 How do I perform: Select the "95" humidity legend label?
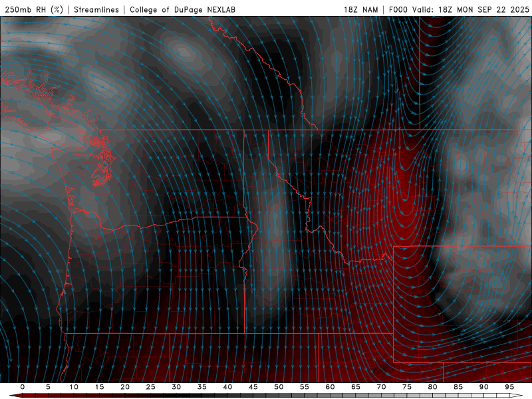pos(509,387)
